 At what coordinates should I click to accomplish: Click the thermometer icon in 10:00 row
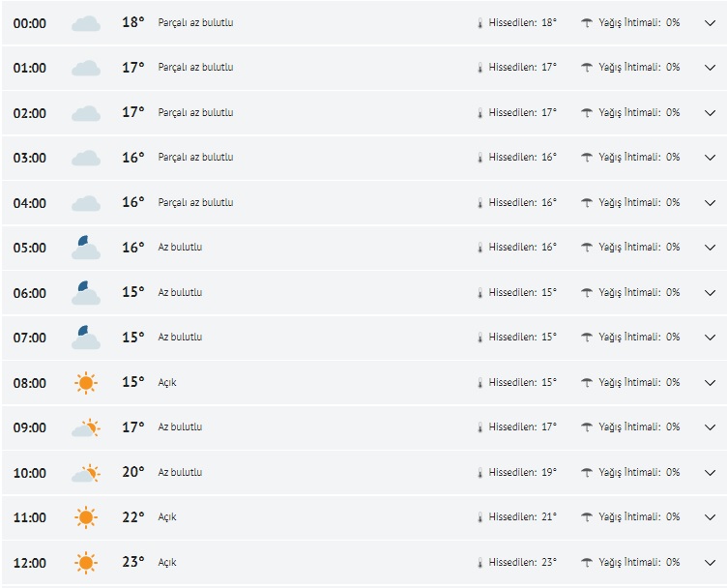click(x=480, y=473)
